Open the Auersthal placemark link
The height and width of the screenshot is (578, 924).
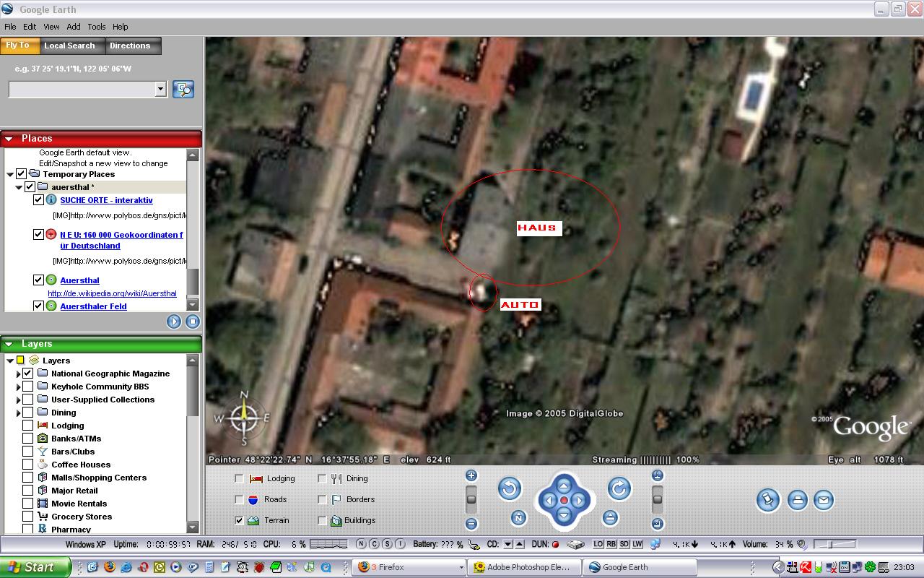[x=79, y=280]
